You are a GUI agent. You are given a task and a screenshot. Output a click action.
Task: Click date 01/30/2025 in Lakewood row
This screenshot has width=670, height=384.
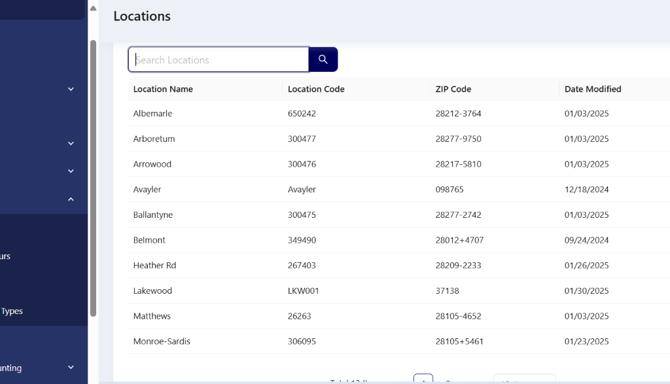point(586,290)
